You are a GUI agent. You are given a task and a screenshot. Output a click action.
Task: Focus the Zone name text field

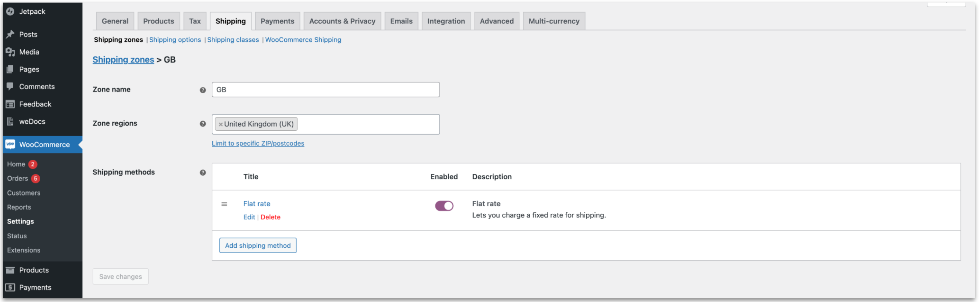point(325,90)
